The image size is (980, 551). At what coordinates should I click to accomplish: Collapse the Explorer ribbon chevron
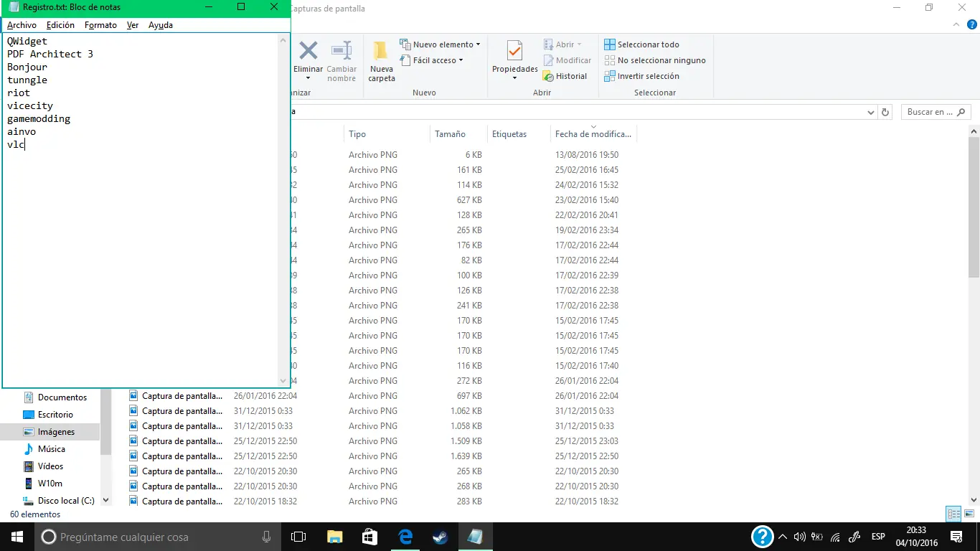955,24
